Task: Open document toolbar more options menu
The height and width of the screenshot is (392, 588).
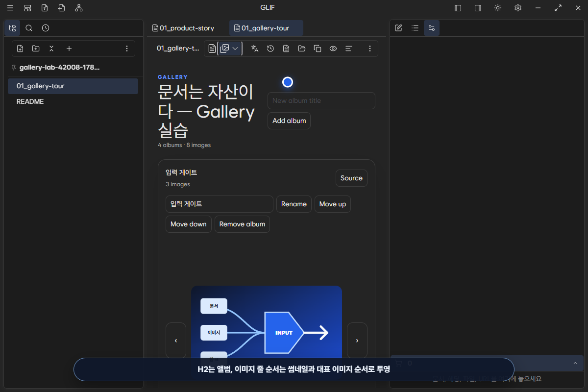Action: tap(370, 49)
